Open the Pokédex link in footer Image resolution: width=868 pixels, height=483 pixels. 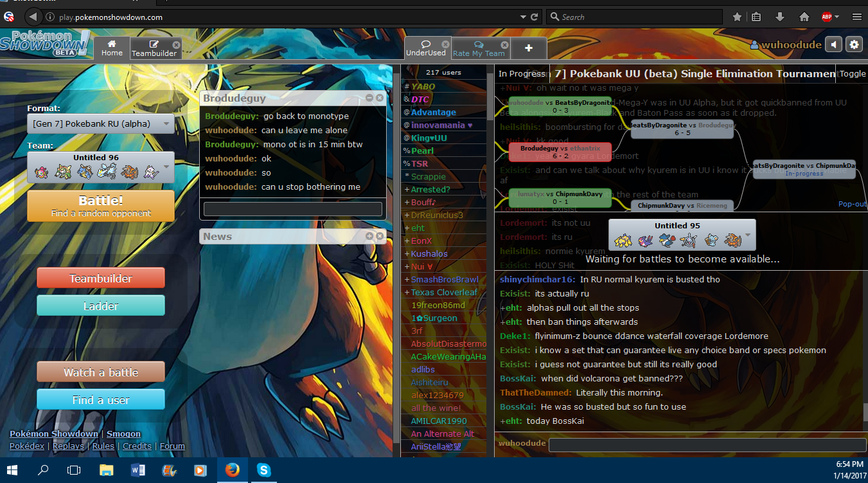pyautogui.click(x=27, y=446)
